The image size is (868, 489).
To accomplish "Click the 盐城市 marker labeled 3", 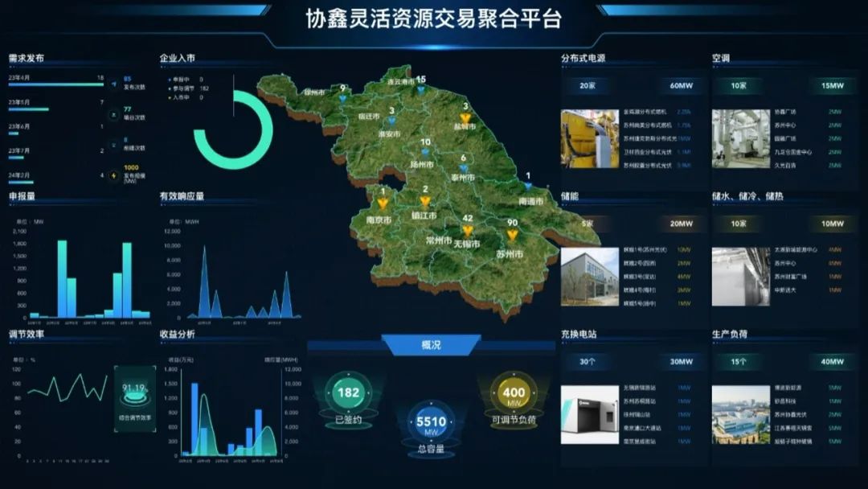I will [465, 118].
